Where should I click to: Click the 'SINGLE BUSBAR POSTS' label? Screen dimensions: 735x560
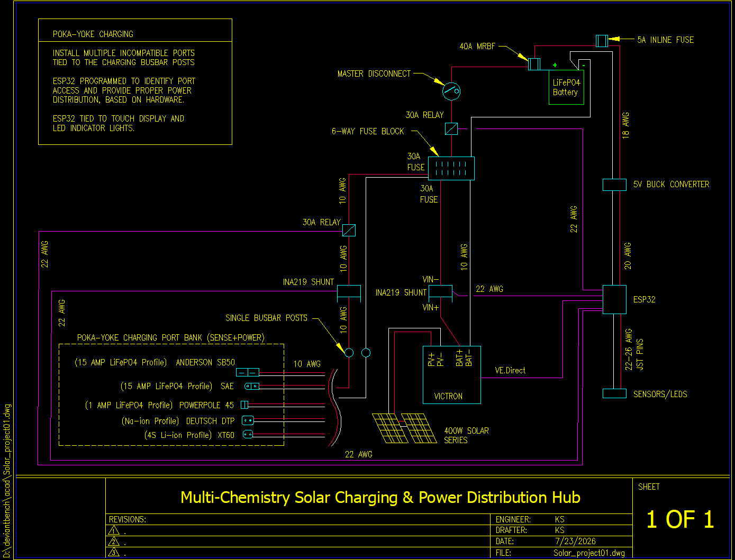point(266,318)
